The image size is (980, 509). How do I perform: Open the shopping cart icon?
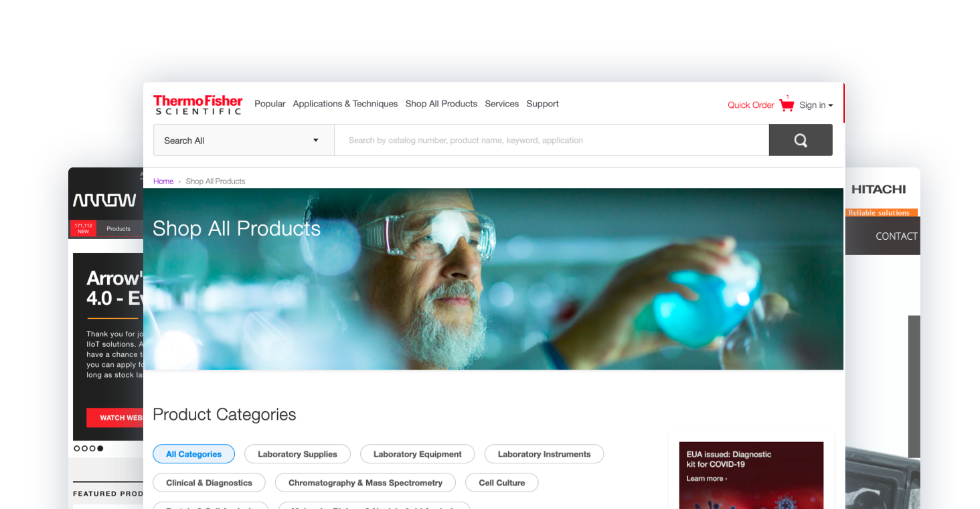pyautogui.click(x=787, y=104)
